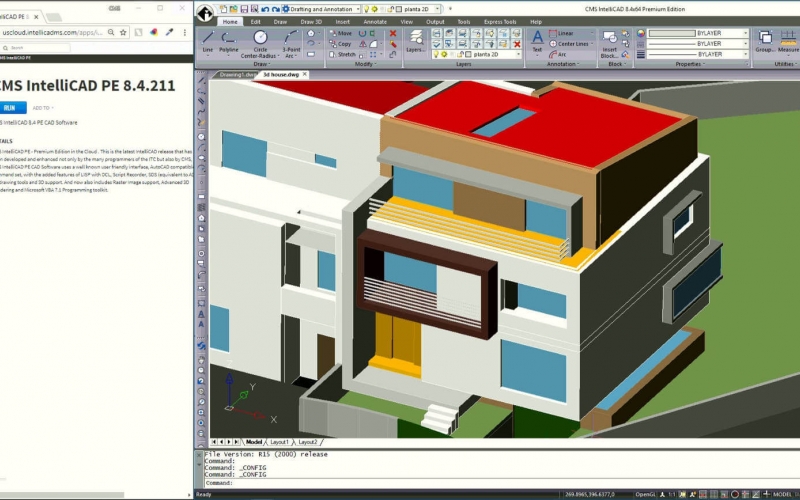800x500 pixels.
Task: Pick the Arc dimension tool in Annotation
Action: point(558,54)
